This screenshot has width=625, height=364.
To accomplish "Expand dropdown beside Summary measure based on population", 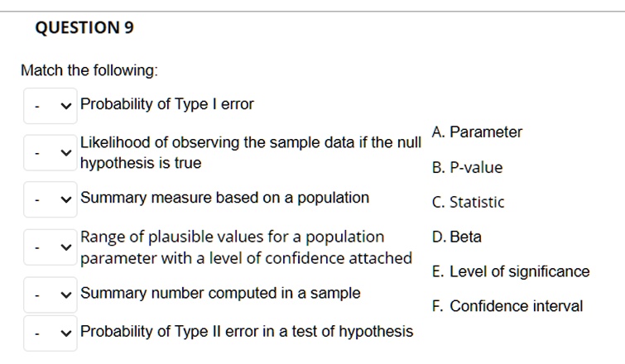I will 50,199.
